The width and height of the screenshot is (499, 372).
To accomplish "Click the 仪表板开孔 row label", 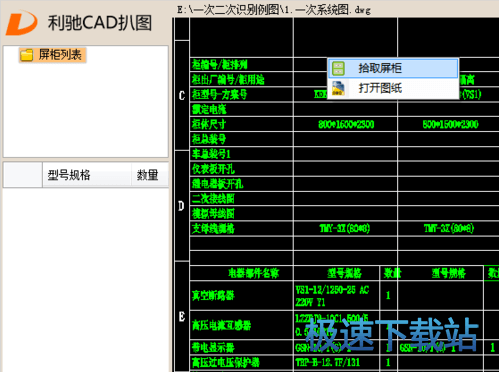I will (x=213, y=169).
